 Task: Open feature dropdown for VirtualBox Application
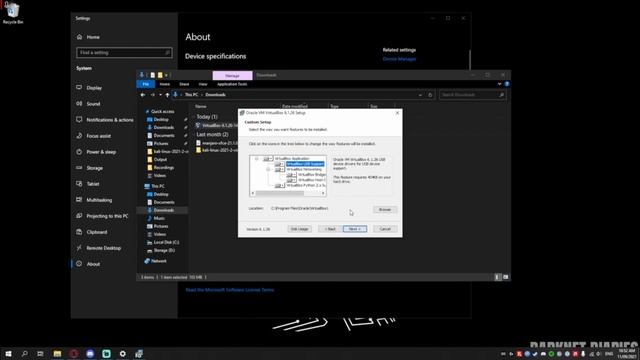coord(268,159)
